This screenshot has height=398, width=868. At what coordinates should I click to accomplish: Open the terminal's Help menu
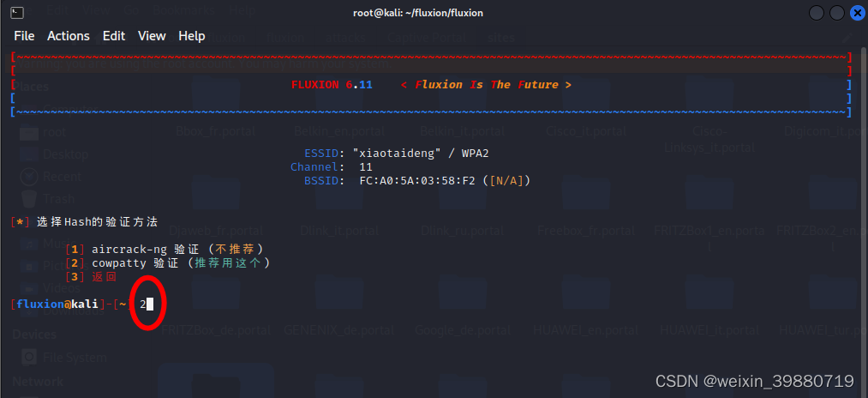(192, 36)
